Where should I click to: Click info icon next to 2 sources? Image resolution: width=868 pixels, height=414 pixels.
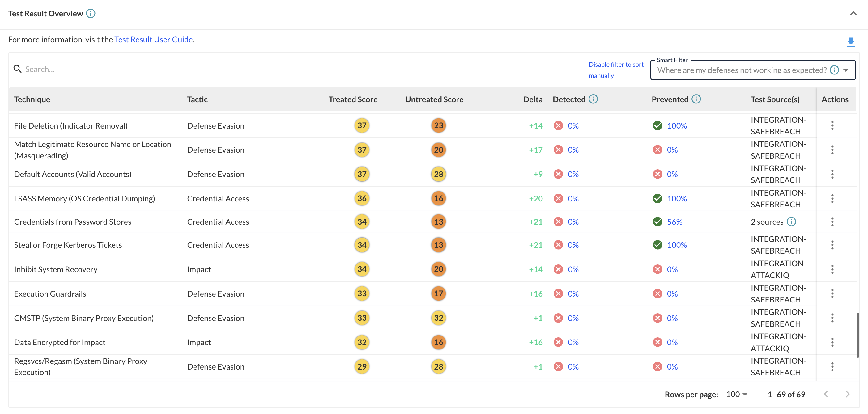(791, 222)
